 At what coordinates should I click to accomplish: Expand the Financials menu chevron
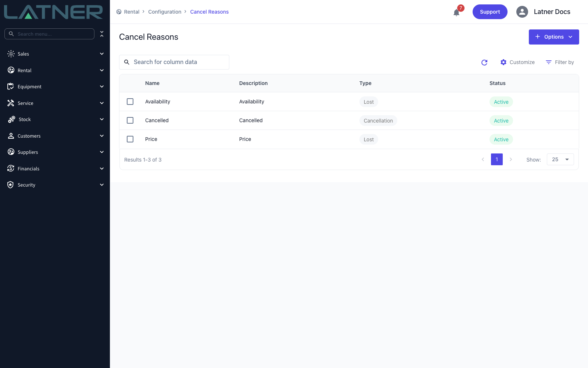click(102, 169)
